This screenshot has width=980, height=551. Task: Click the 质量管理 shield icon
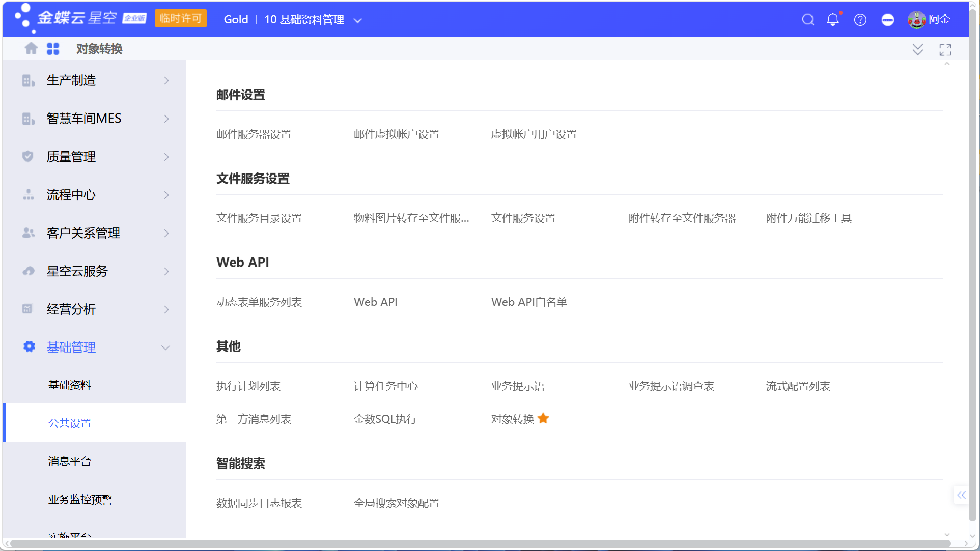click(28, 156)
